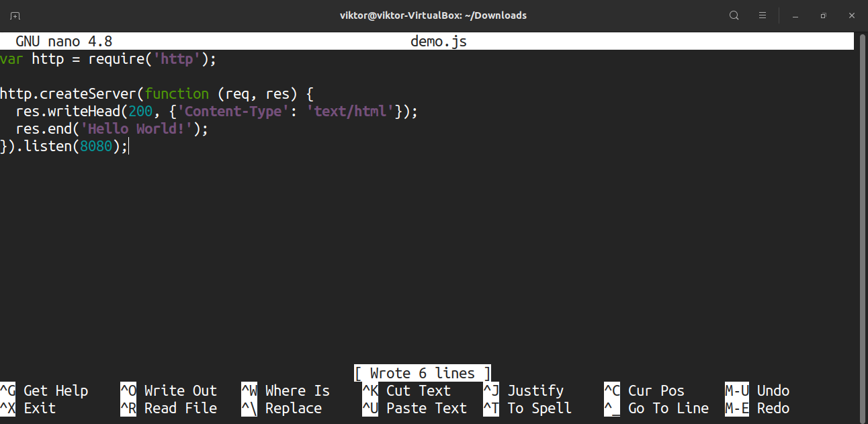Click the res.writeHead method call
Screen dimensions: 868x424
[x=69, y=112]
